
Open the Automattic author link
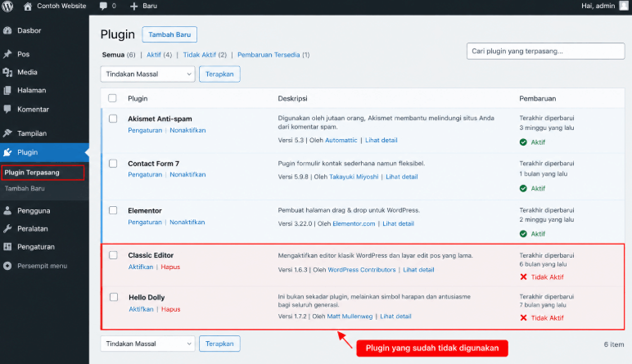point(341,140)
